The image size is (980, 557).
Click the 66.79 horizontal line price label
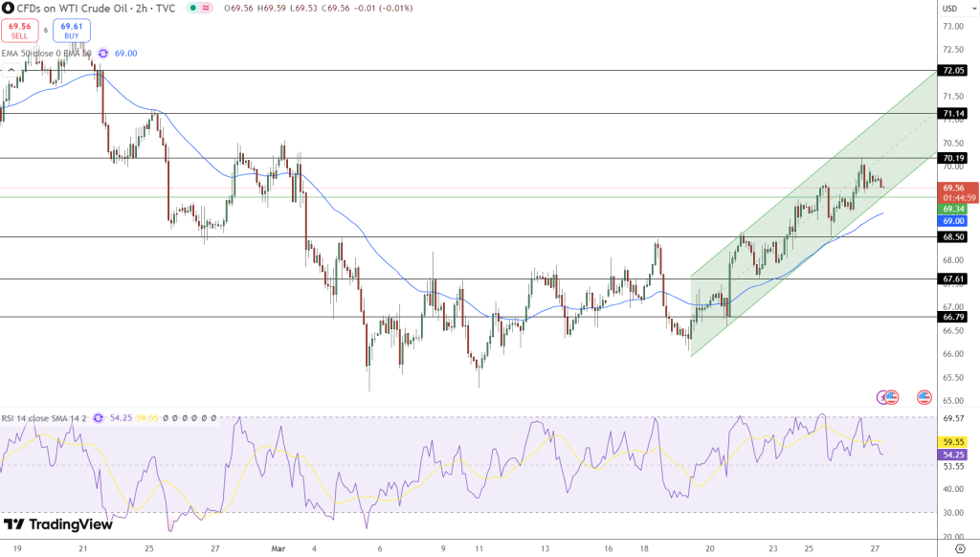[953, 317]
